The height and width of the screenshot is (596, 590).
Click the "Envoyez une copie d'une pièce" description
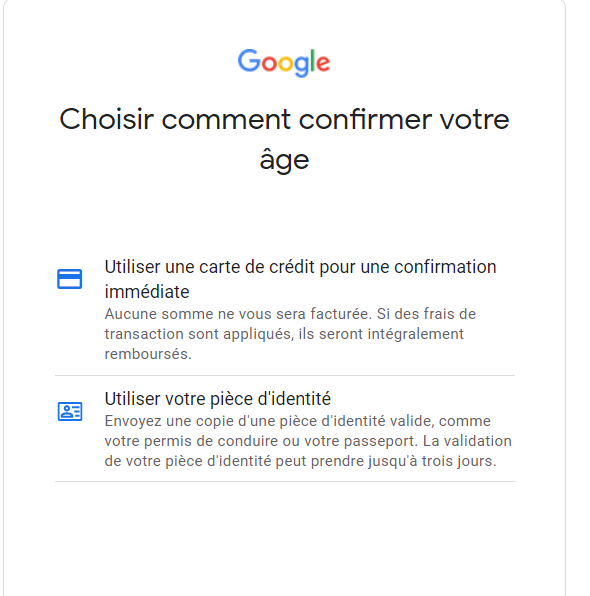308,441
